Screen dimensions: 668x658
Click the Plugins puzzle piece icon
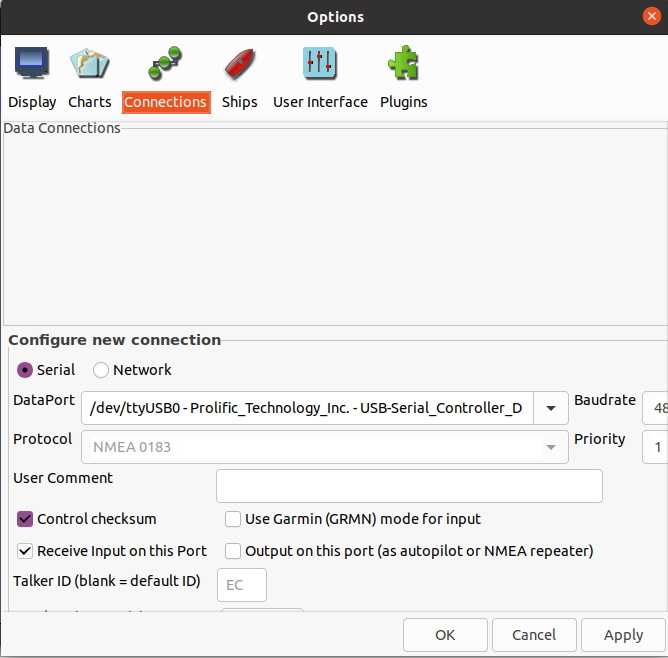point(403,64)
